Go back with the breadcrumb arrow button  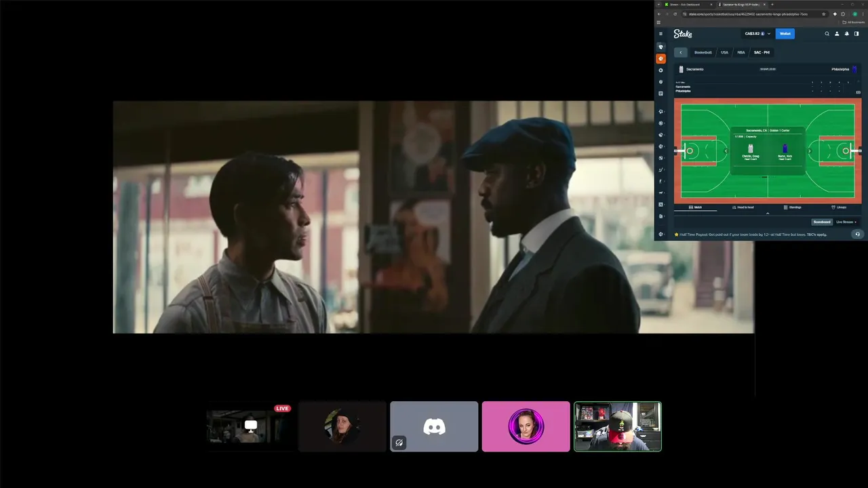click(681, 52)
